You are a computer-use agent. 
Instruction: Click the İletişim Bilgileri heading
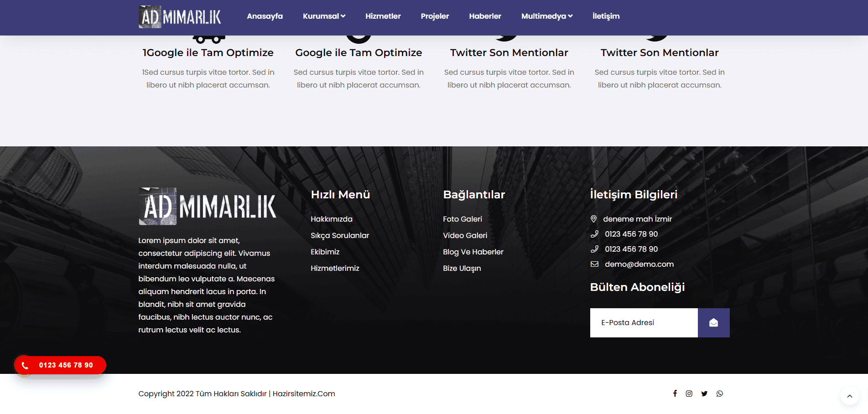point(634,194)
